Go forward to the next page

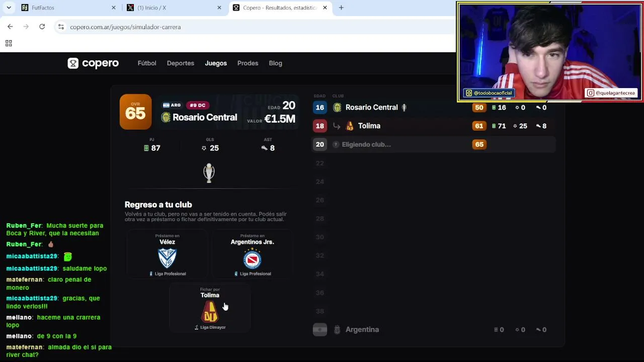(26, 27)
